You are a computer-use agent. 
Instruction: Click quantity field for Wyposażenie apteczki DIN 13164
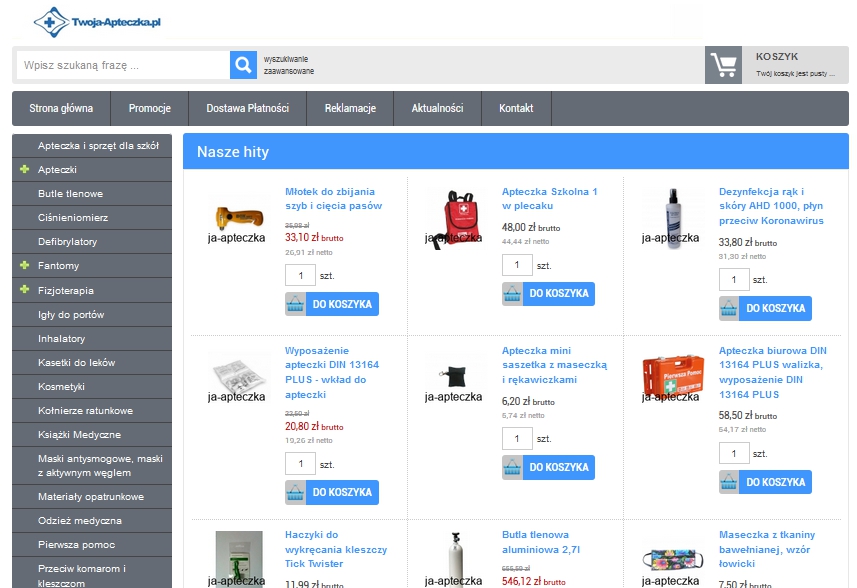pos(300,464)
